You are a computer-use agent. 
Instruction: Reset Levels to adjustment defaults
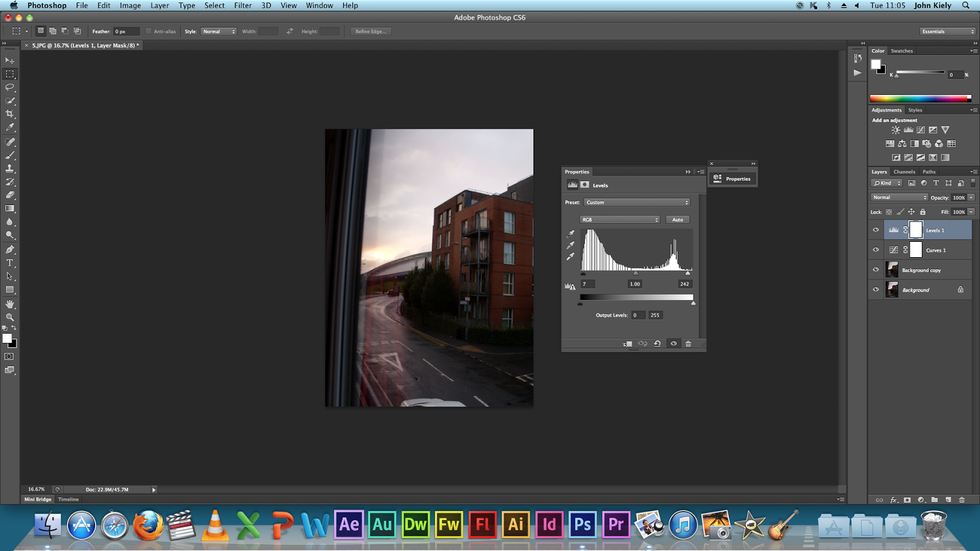(x=657, y=343)
